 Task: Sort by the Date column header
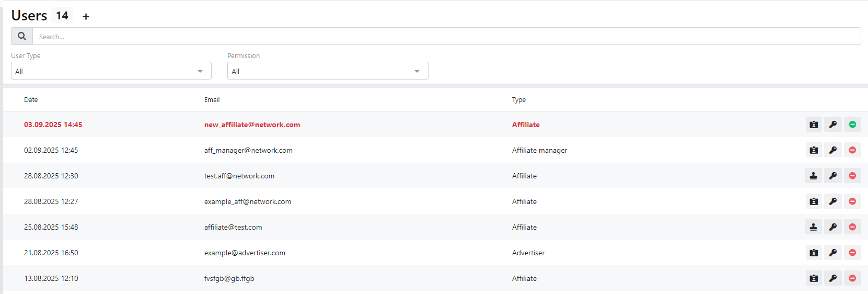pos(31,99)
